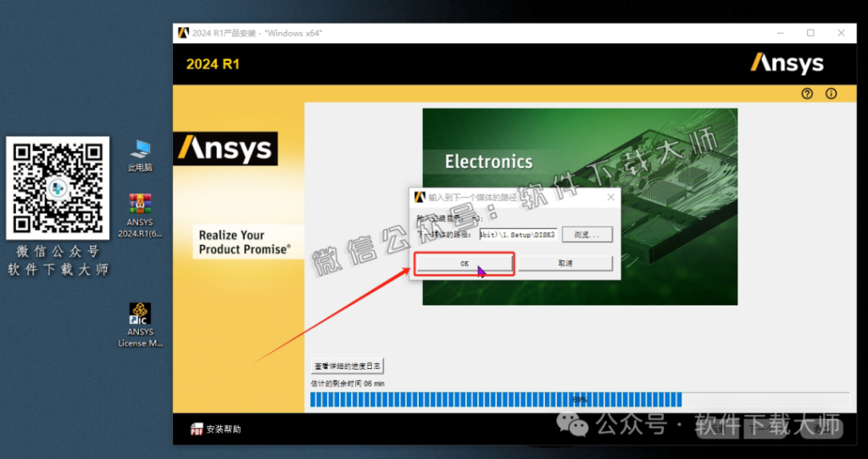Select the ANSYS 2024.R1 archive desktop icon
Viewport: 868px width, 459px height.
[x=141, y=216]
